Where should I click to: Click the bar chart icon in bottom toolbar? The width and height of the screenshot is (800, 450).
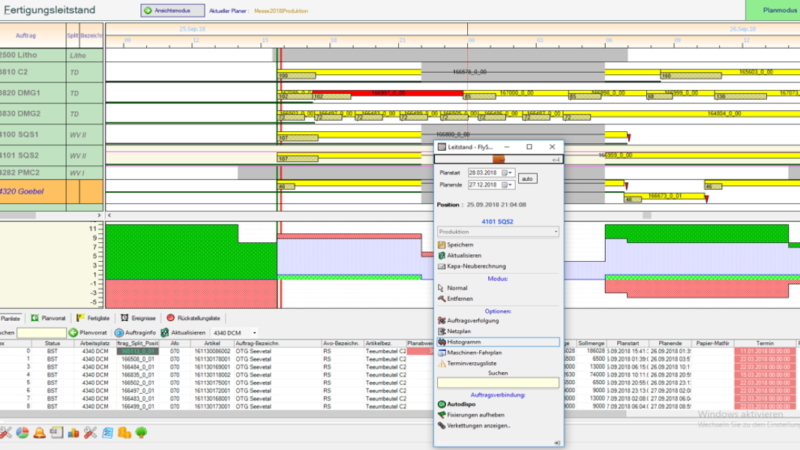click(x=73, y=433)
